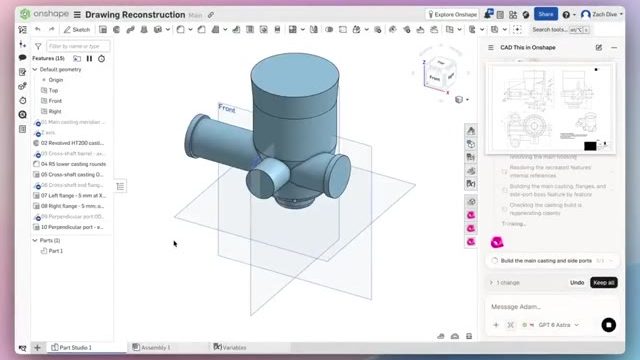The image size is (640, 360).
Task: Toggle pause regeneration in Features header
Action: [89, 58]
